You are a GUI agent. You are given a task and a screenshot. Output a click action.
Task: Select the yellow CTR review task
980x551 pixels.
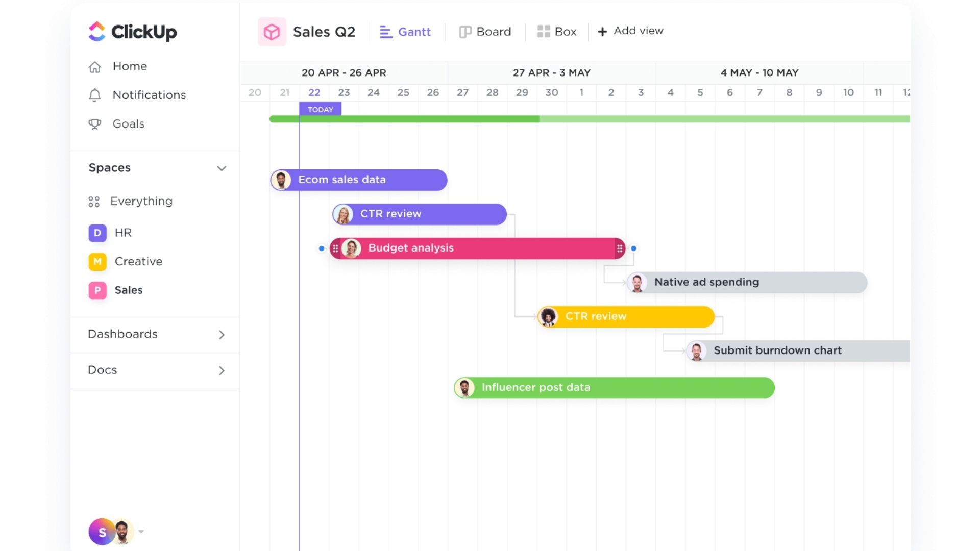click(x=626, y=317)
